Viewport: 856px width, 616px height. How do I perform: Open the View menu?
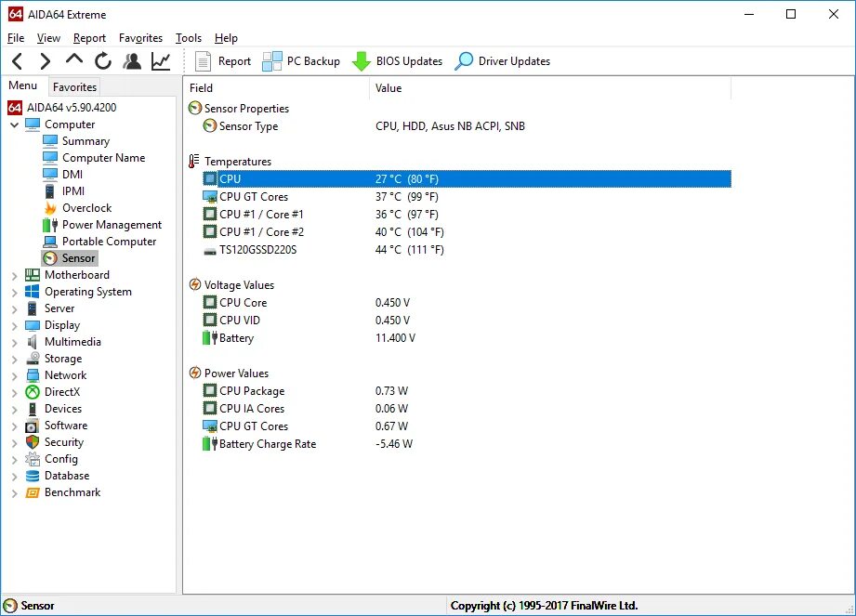[48, 38]
